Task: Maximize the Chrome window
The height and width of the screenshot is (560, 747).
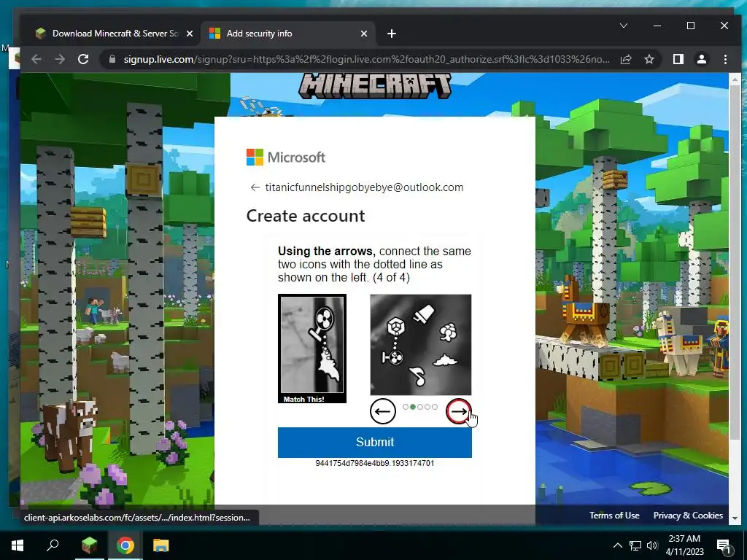Action: tap(691, 26)
